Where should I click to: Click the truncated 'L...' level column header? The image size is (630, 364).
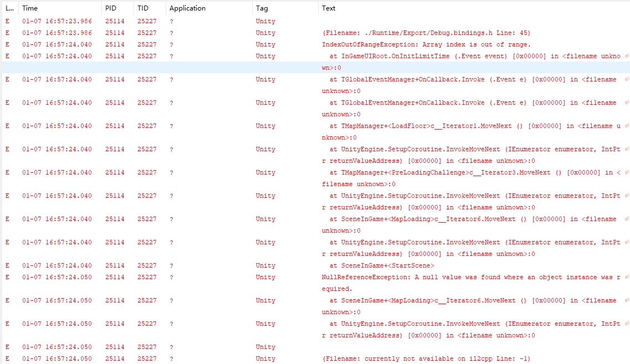pyautogui.click(x=9, y=8)
